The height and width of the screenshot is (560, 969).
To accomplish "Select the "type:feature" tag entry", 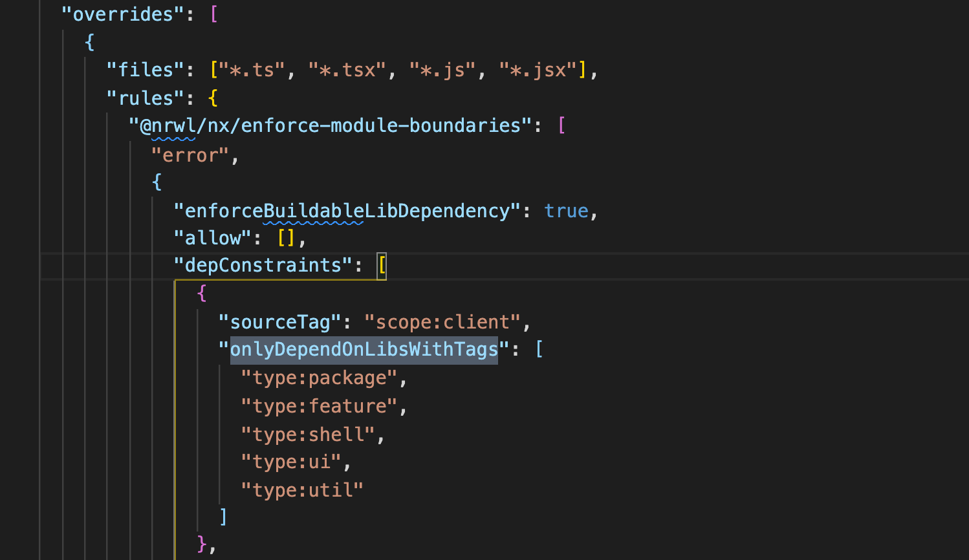I will tap(319, 405).
